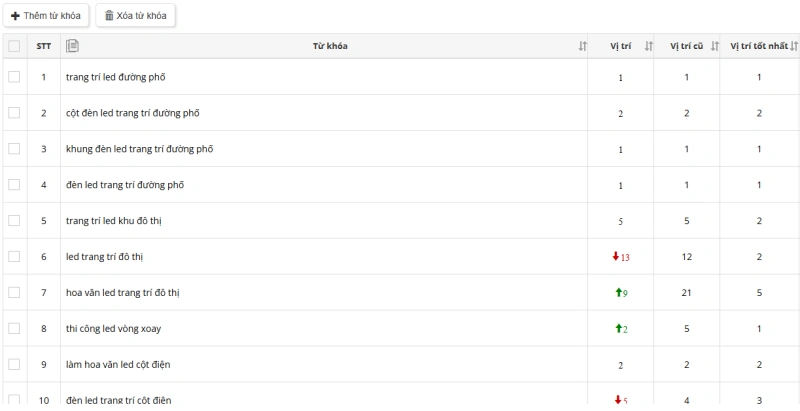
Task: Select checkbox for thi công led vòng xoay
Action: point(14,329)
